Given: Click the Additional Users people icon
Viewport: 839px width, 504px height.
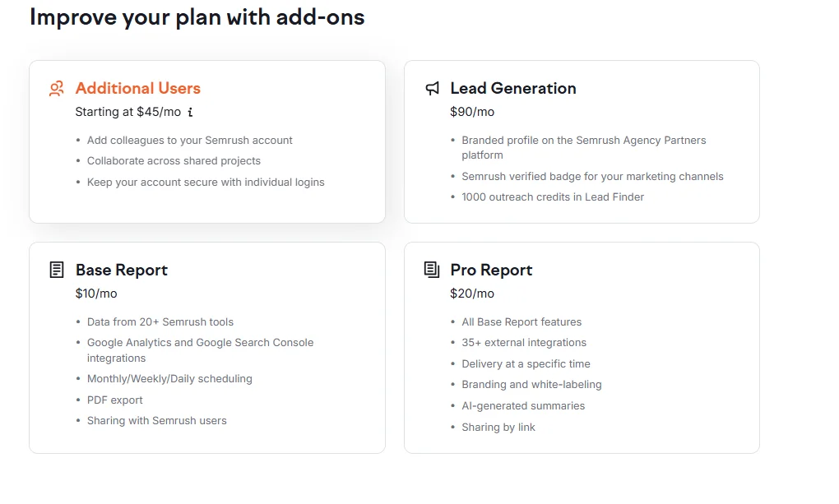Looking at the screenshot, I should coord(56,89).
